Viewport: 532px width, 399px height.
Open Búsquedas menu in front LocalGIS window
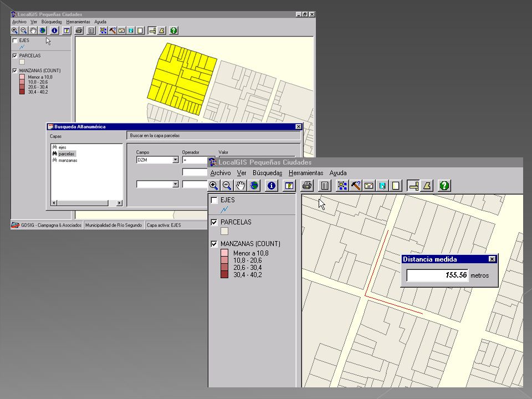(x=267, y=173)
